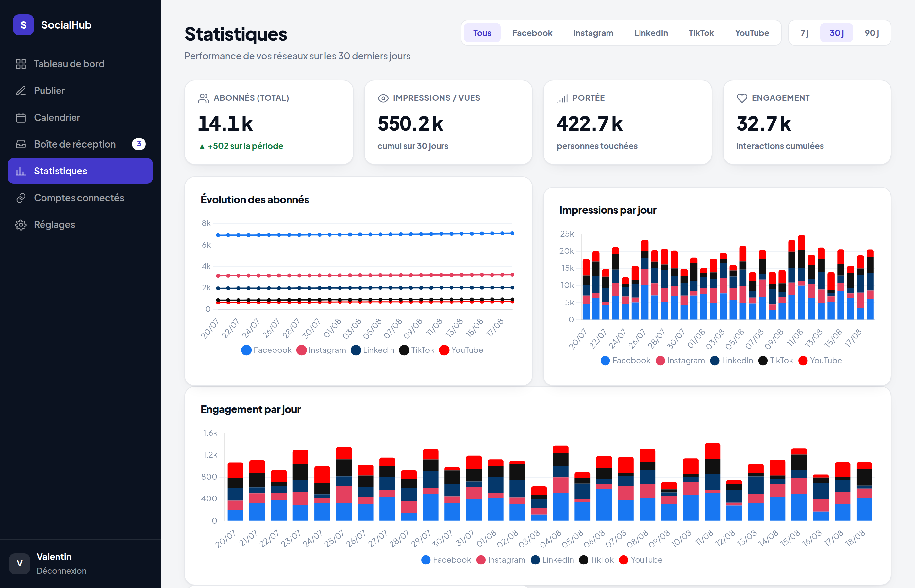Toggle Facebook in Engagement par jour legend
Viewport: 915px width, 588px height.
click(x=446, y=560)
